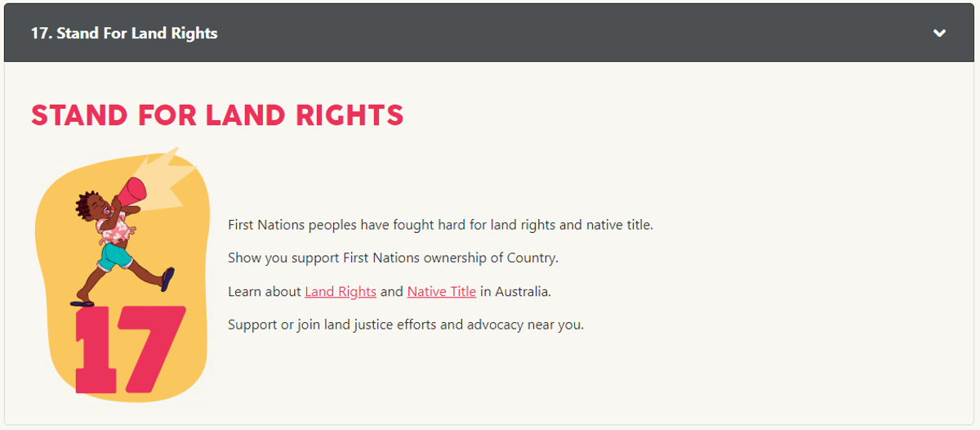Viewport: 980px width, 430px height.
Task: Click the empty middle of the dark header bar
Action: [x=572, y=34]
